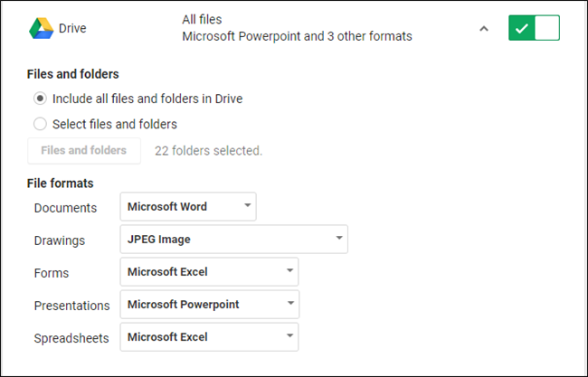Toggle the Drive export switch off
588x377 pixels.
(534, 28)
